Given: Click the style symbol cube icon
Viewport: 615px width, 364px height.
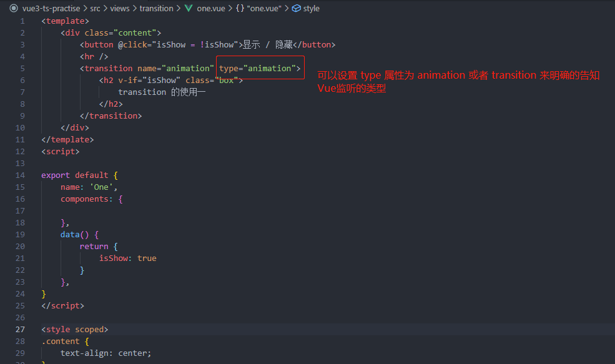Looking at the screenshot, I should pos(297,8).
